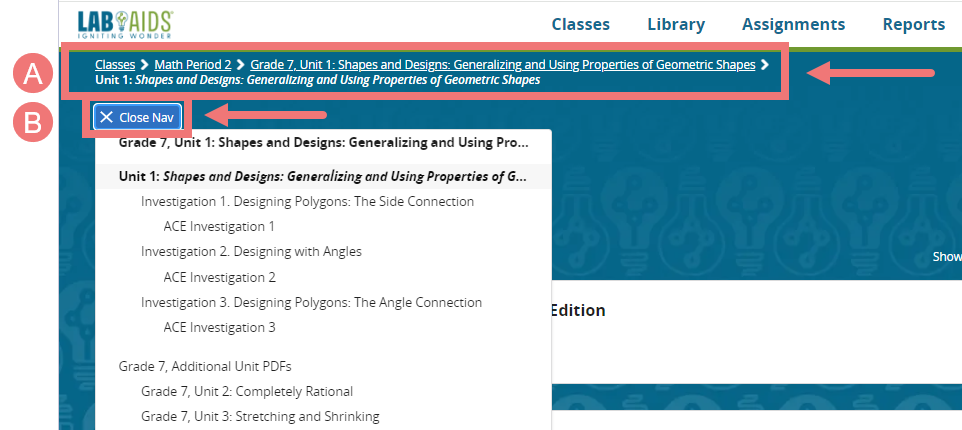Open Grade 7, Unit 1 breadcrumb link

(502, 65)
